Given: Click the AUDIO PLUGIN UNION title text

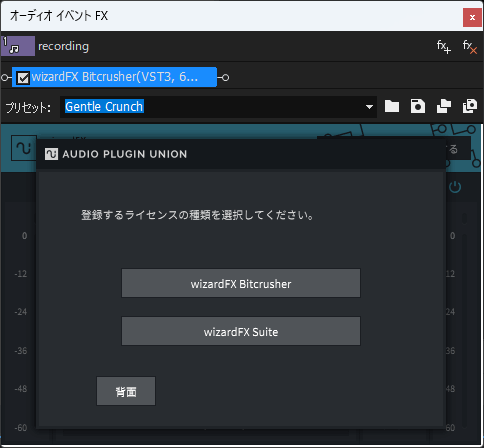Looking at the screenshot, I should [125, 154].
